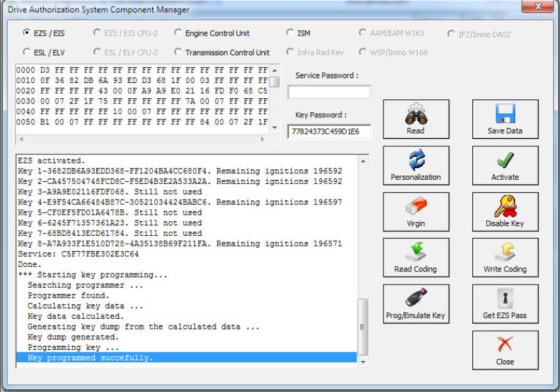This screenshot has width=560, height=392.
Task: Click the Activate green checkmark button
Action: [x=505, y=165]
